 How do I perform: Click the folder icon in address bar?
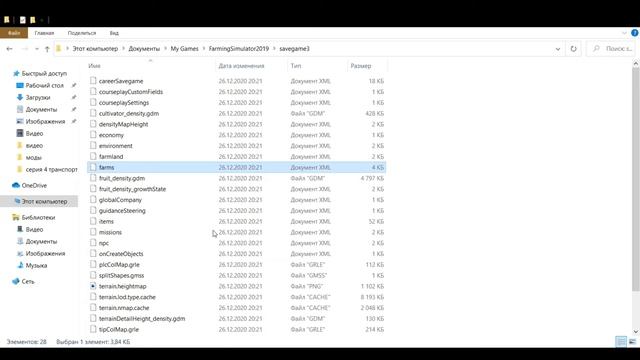click(x=58, y=49)
